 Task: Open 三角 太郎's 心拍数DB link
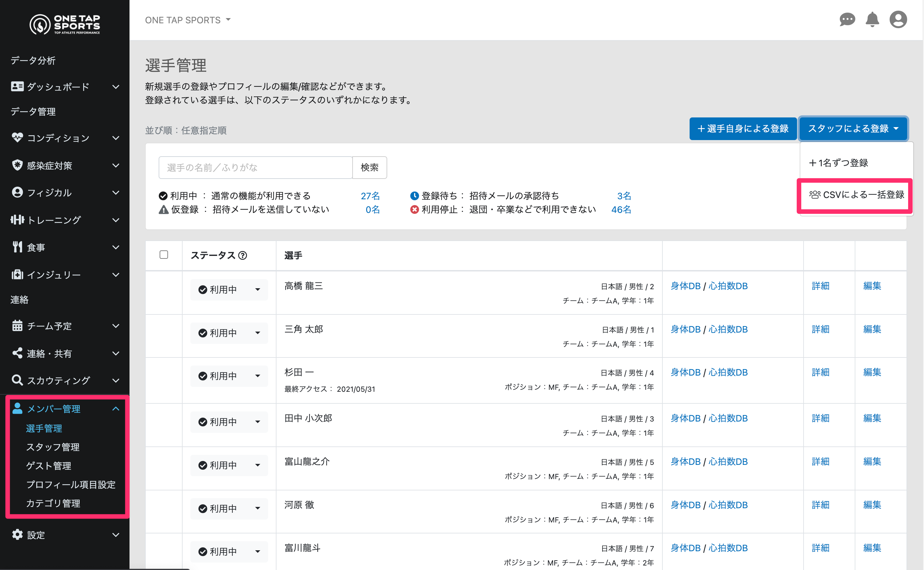click(x=728, y=329)
